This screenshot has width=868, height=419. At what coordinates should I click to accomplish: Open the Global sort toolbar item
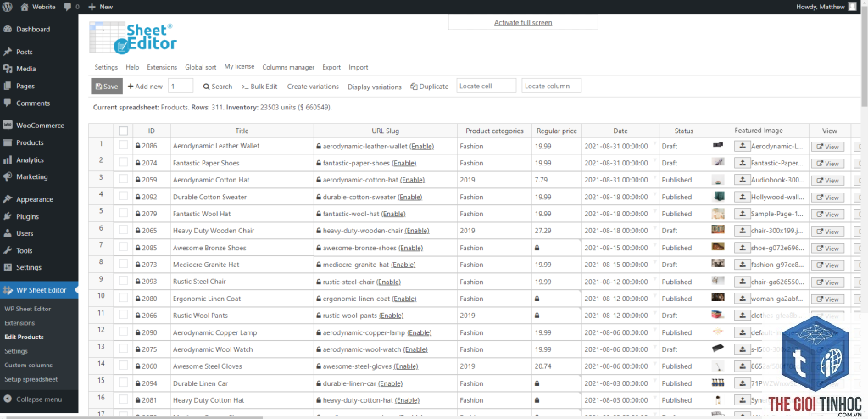[200, 67]
